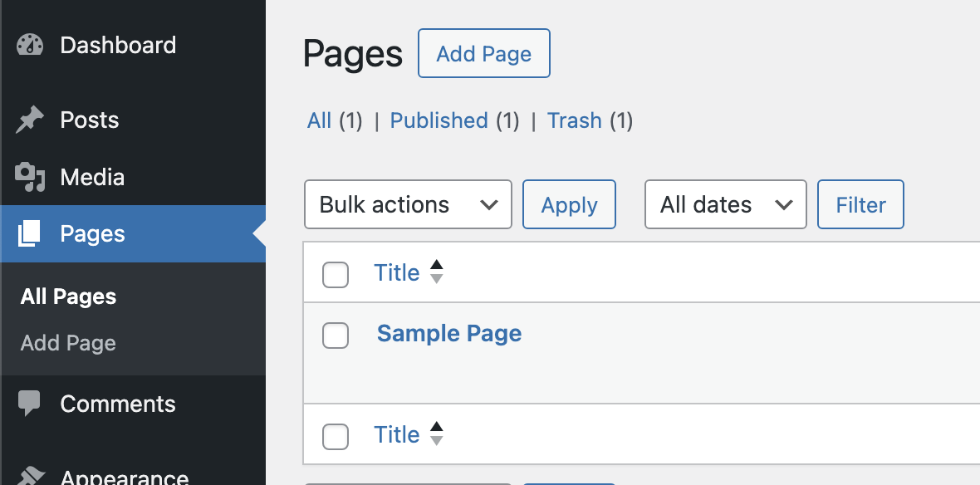The image size is (980, 485).
Task: Click the Posts pushpin icon
Action: tap(29, 120)
